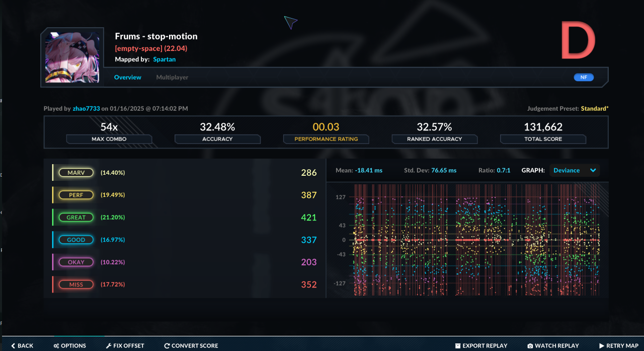This screenshot has height=351, width=644.
Task: Click the (14.40%) MARV percentage
Action: tap(113, 173)
